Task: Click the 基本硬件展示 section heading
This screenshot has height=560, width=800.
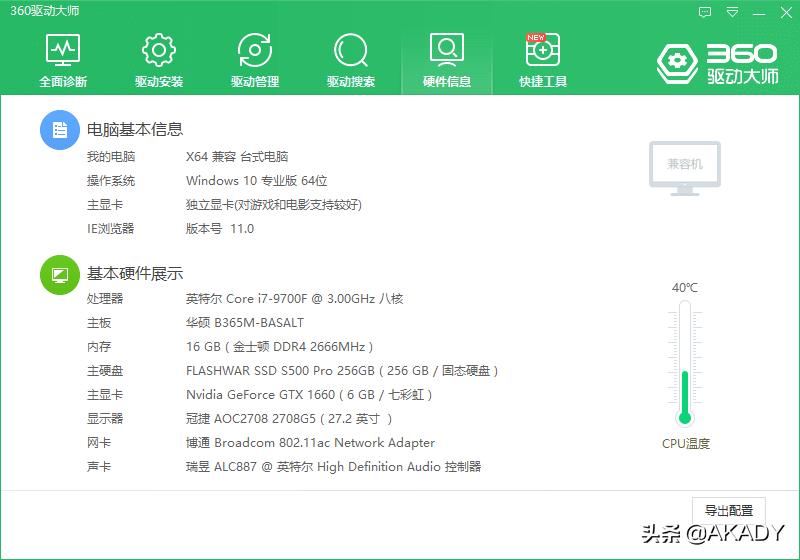Action: [x=135, y=274]
